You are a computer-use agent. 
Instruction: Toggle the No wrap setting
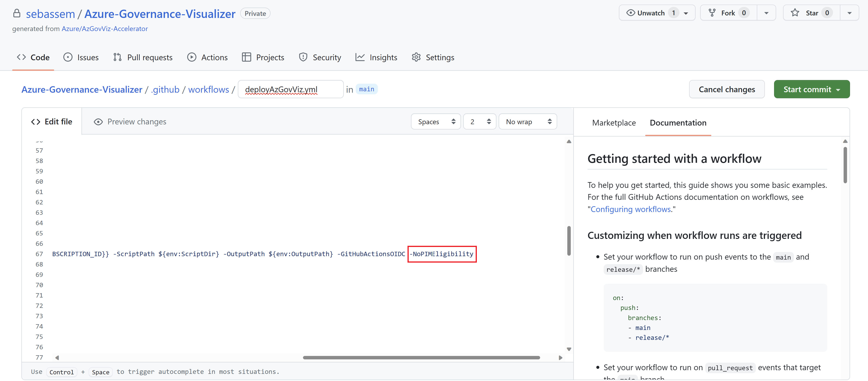[x=527, y=121]
